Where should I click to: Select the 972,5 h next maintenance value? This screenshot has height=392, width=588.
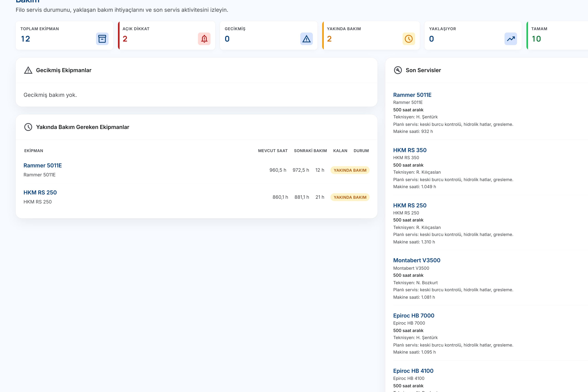pyautogui.click(x=301, y=170)
